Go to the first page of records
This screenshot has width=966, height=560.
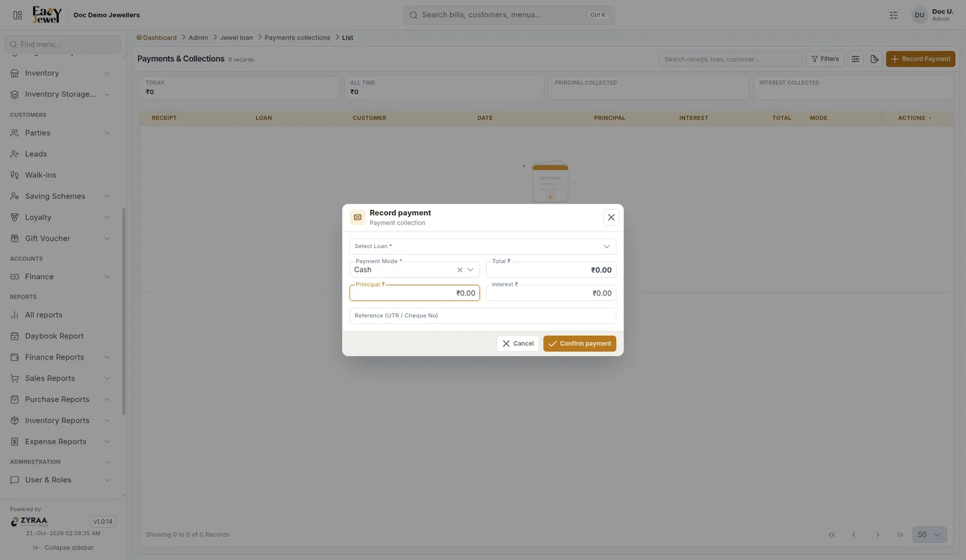(x=831, y=535)
